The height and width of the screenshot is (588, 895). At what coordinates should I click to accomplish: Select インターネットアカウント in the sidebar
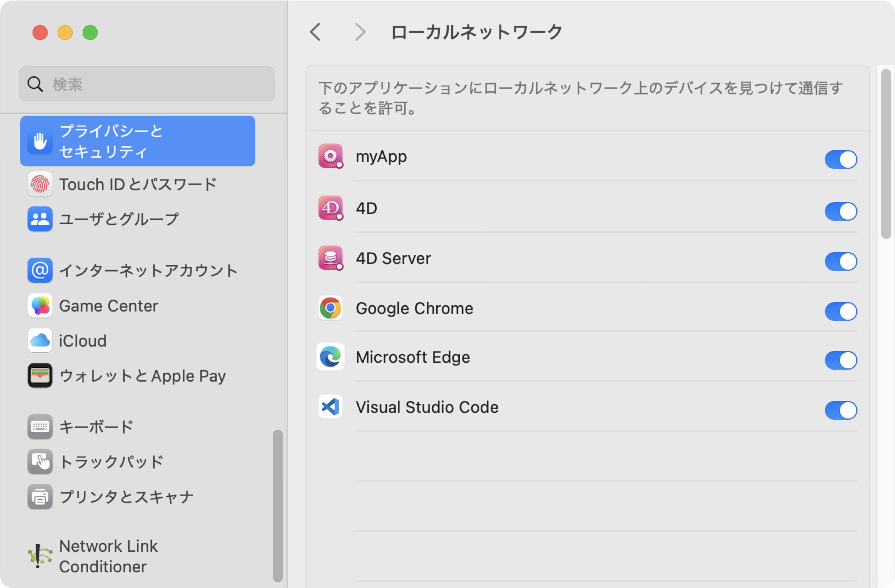pos(148,271)
